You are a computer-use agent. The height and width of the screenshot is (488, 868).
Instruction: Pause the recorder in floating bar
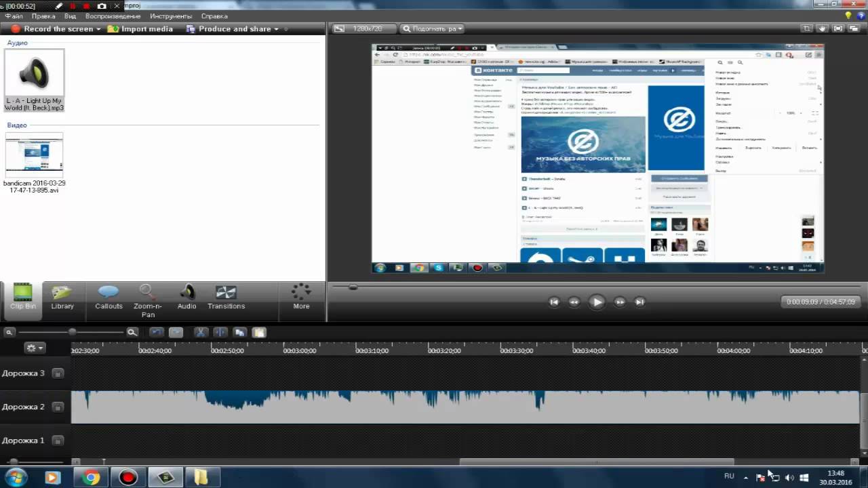point(73,6)
